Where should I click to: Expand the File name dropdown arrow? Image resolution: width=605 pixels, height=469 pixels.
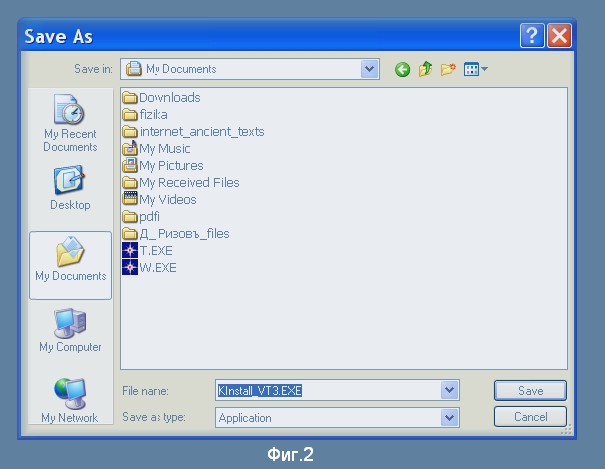(450, 391)
